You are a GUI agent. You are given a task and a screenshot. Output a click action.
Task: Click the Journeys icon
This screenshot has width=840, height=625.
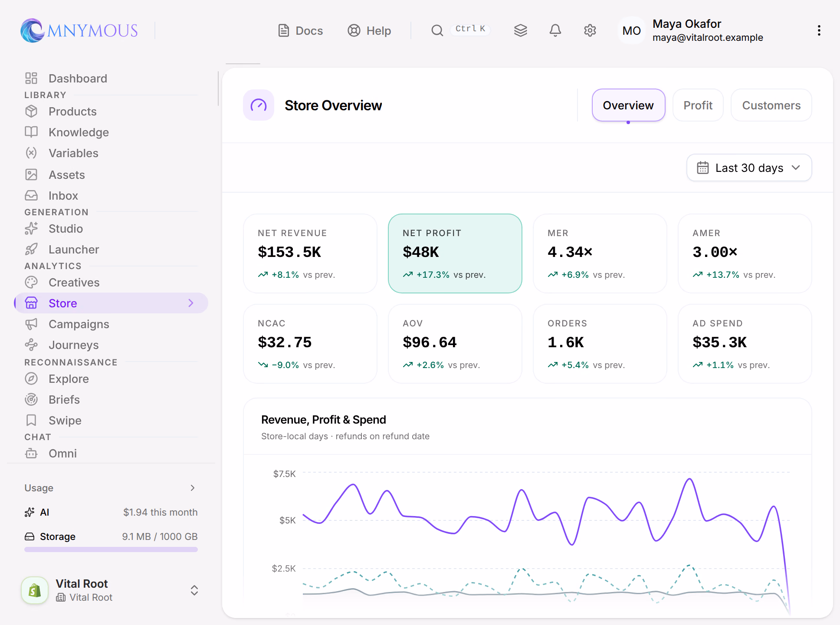pos(31,345)
